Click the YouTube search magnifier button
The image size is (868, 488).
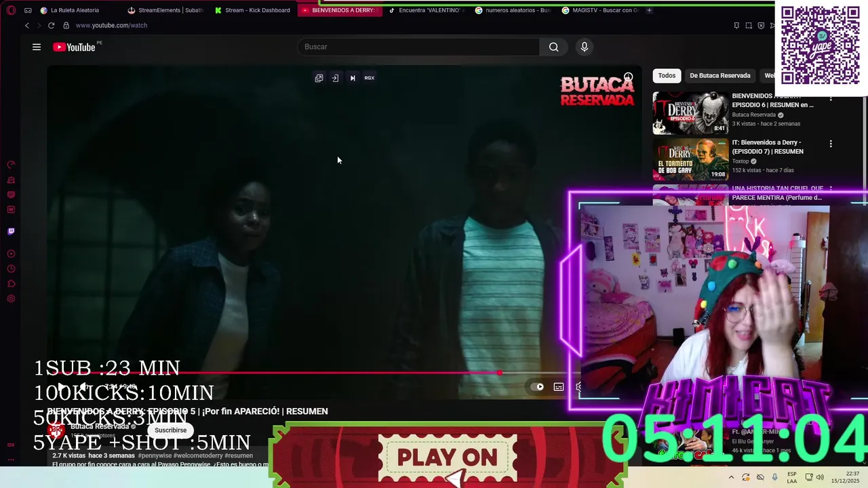554,47
